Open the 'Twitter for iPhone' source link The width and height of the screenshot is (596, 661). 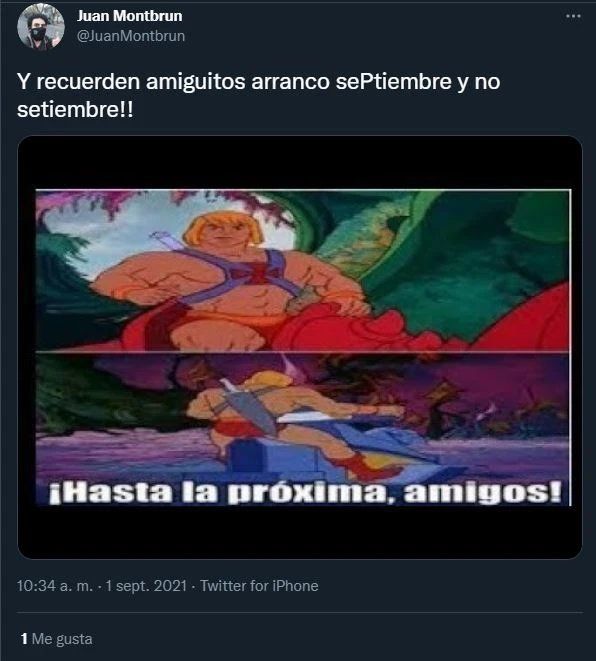259,586
